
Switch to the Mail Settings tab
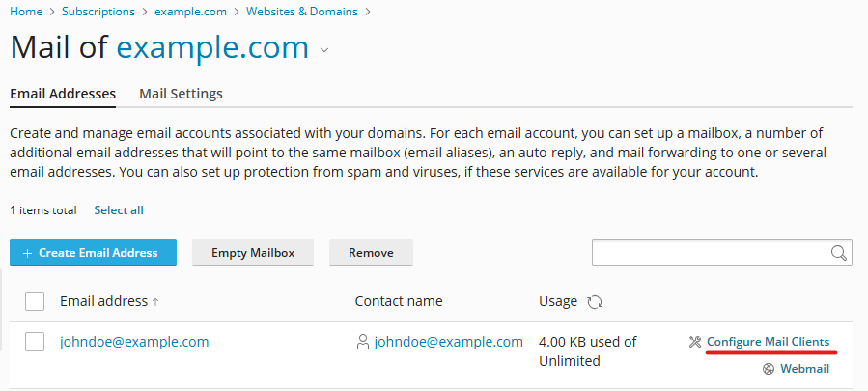point(181,94)
